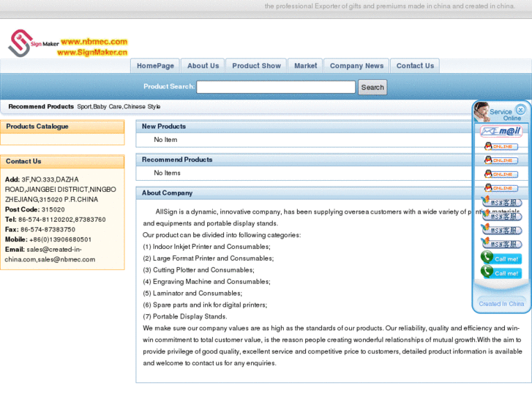Click www.nbmec.com in the header
Screen dimensions: 532x399
(x=94, y=42)
